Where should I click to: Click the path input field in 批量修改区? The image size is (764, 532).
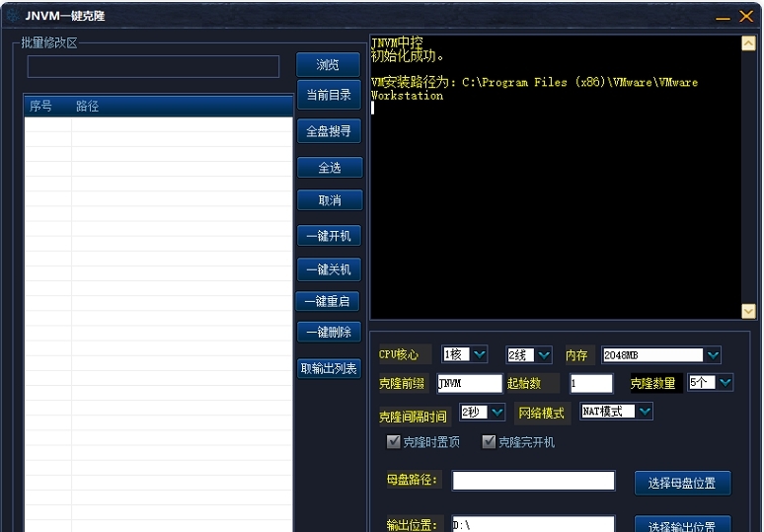pos(153,67)
